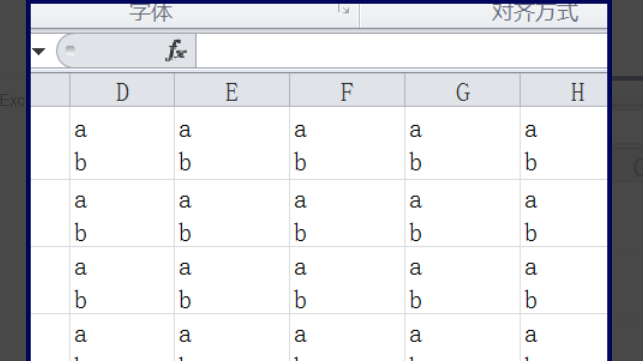Select column F cell in first visible row
The image size is (643, 361).
pos(347,143)
